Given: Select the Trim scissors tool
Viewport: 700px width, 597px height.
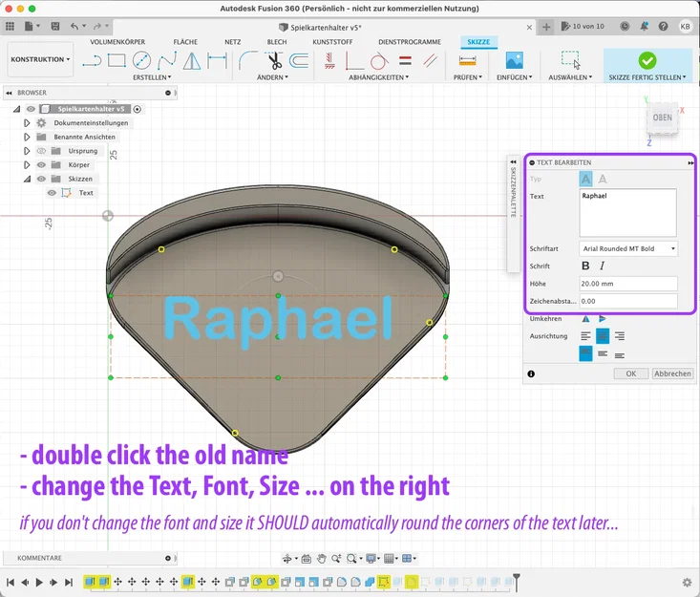Looking at the screenshot, I should coord(274,61).
